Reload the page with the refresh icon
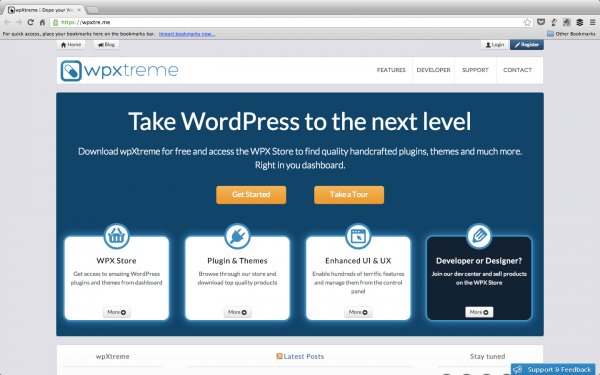The image size is (600, 375). (31, 22)
